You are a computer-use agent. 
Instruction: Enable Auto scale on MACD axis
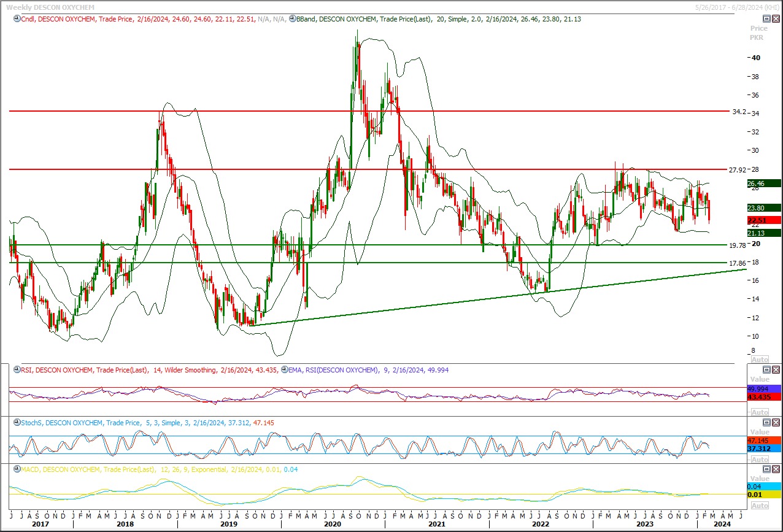coord(760,506)
